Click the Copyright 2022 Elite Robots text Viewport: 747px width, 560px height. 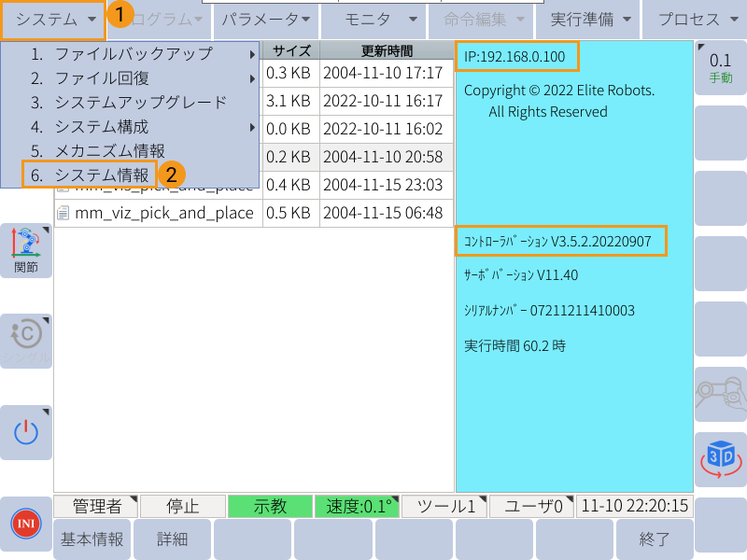pos(559,101)
